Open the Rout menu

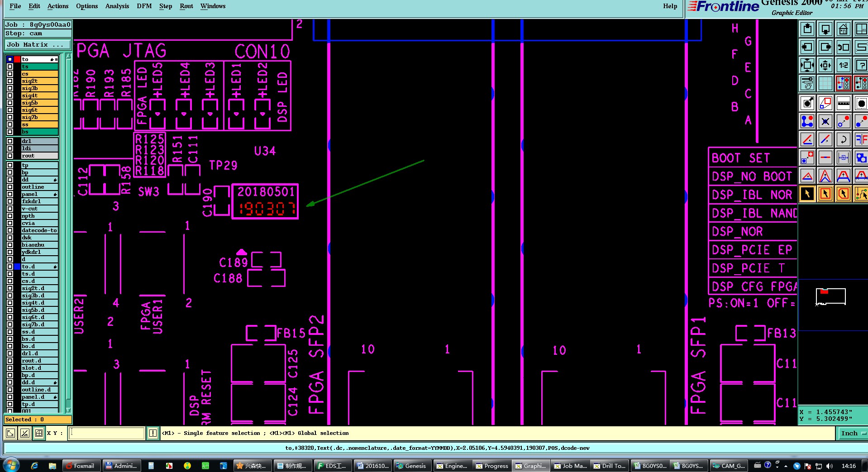(186, 6)
